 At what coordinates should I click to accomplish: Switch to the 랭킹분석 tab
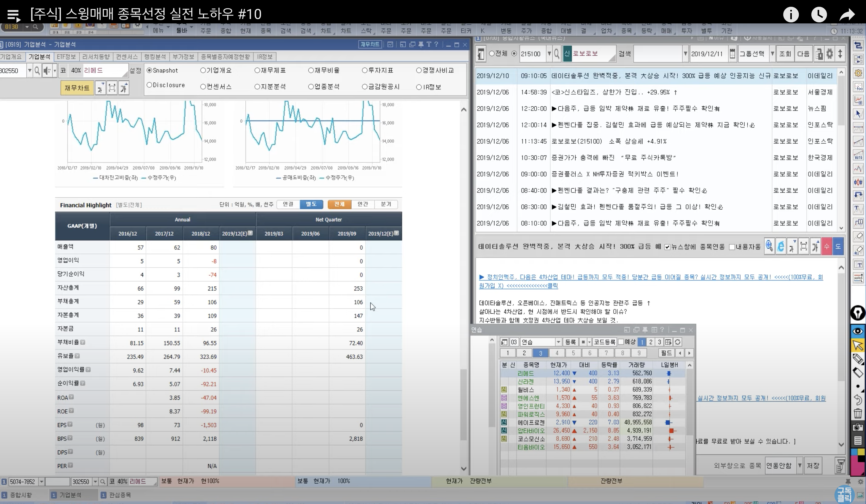[x=155, y=57]
